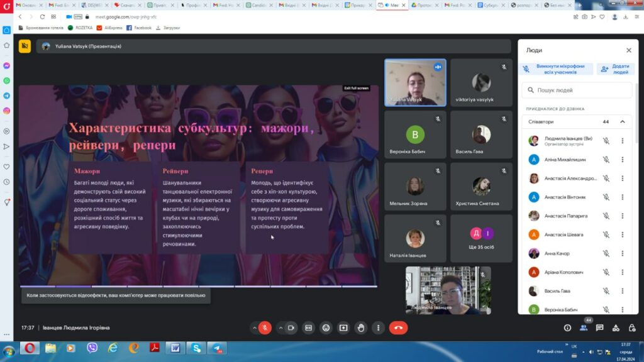
Task: Click the raise hand icon
Action: point(360,328)
